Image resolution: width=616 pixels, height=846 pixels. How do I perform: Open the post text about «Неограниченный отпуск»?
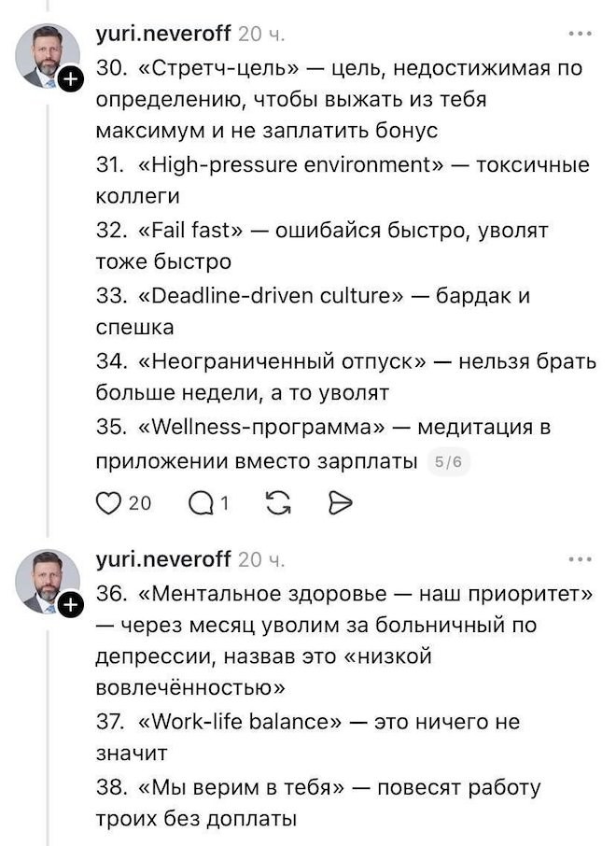pyautogui.click(x=345, y=377)
